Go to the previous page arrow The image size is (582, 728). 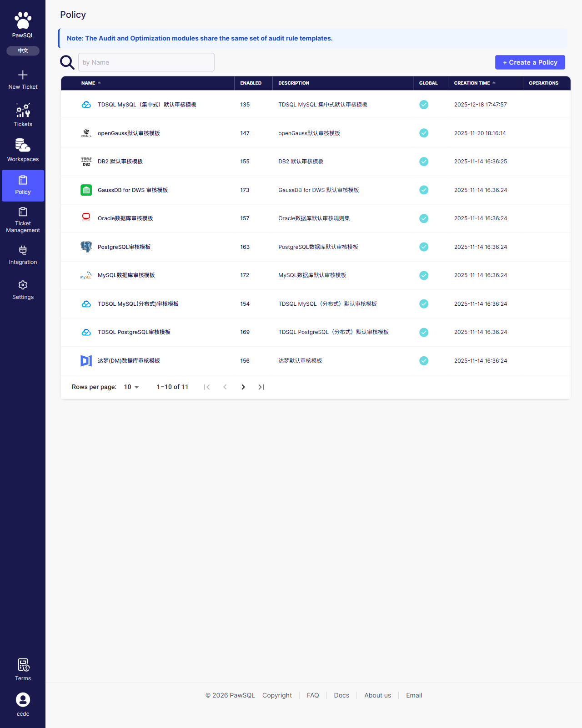point(225,387)
